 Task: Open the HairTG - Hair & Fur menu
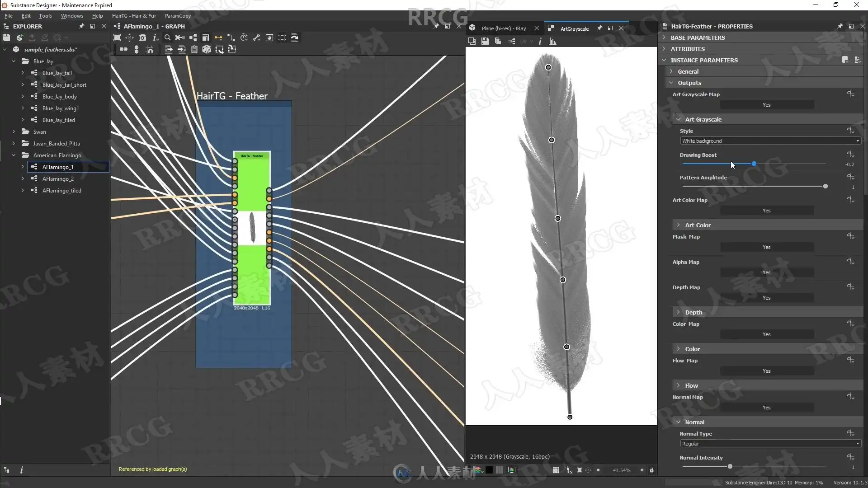134,16
